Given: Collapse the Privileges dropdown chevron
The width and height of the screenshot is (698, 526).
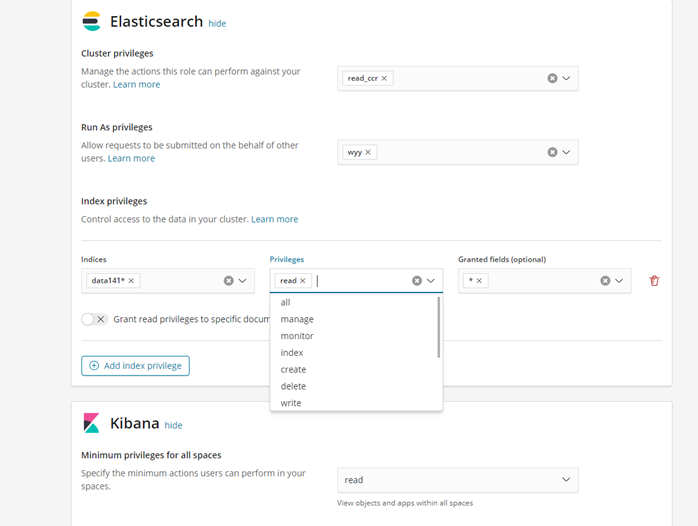Looking at the screenshot, I should [x=431, y=280].
